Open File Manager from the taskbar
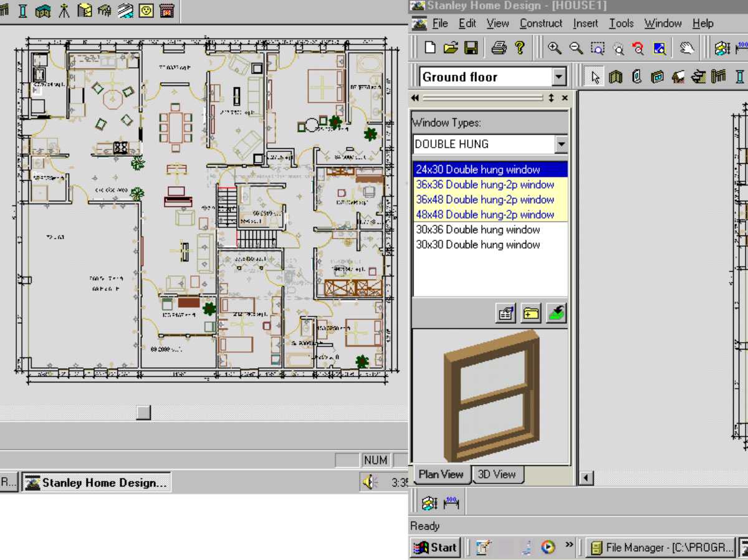 click(x=661, y=548)
